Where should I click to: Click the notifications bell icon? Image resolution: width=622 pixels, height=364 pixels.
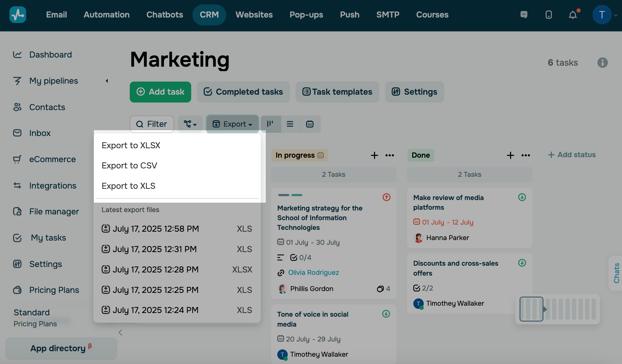573,15
